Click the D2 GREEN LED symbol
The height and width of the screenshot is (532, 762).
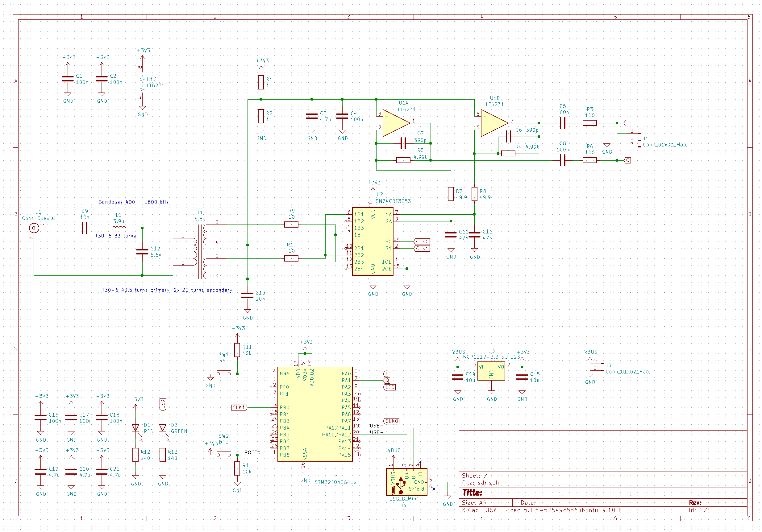163,428
